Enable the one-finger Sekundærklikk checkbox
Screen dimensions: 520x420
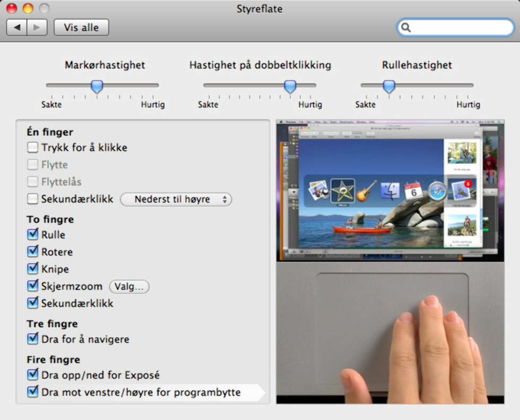click(x=32, y=199)
